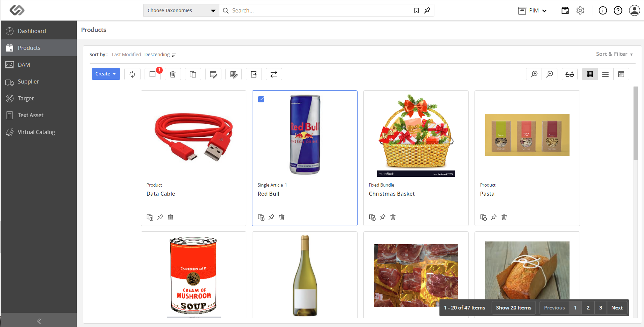Open Text Asset in the sidebar
Screen dimensions: 644x327
(x=39, y=115)
